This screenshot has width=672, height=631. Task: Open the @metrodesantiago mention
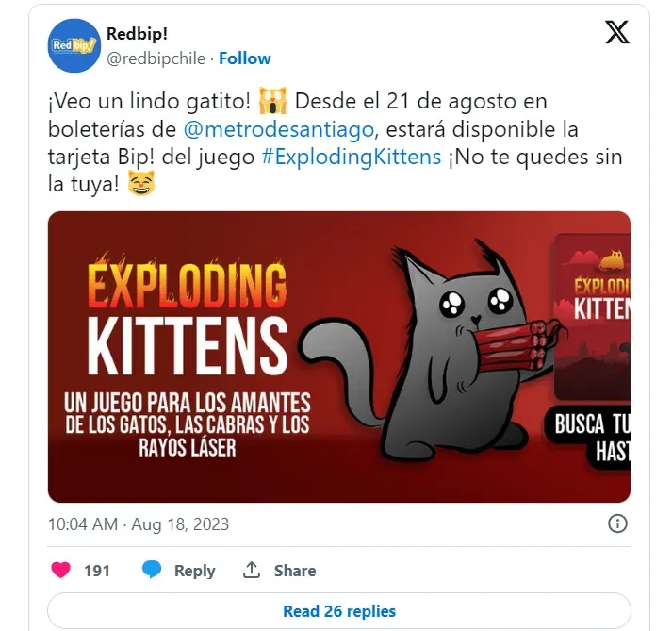point(279,129)
